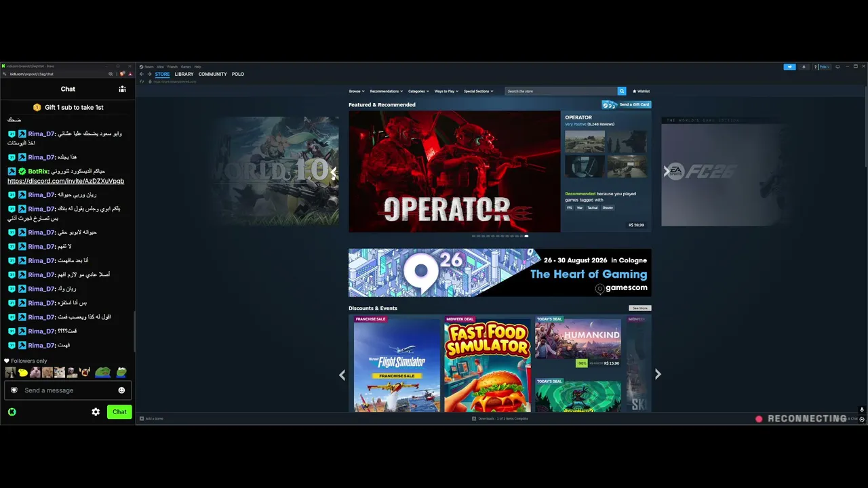
Task: Open Flight Simulator Franchise Sale card
Action: pos(397,363)
